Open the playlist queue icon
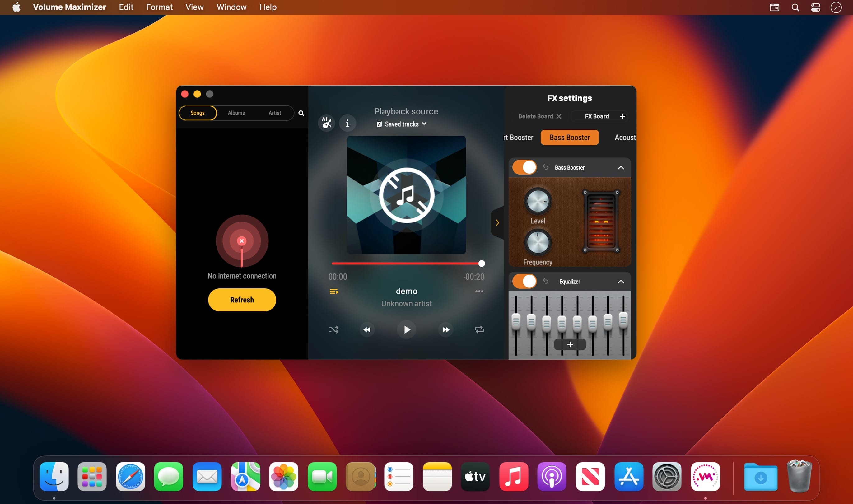Image resolution: width=853 pixels, height=504 pixels. pos(334,292)
